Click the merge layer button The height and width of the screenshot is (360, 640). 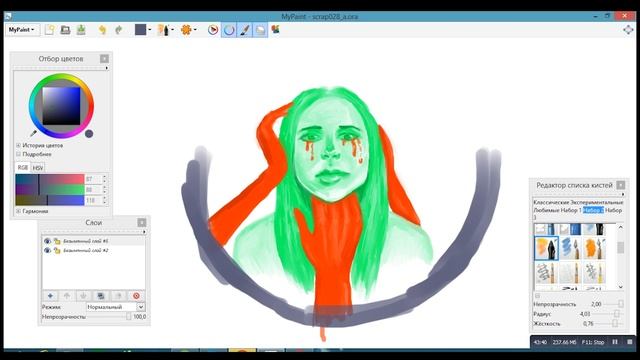pos(118,296)
